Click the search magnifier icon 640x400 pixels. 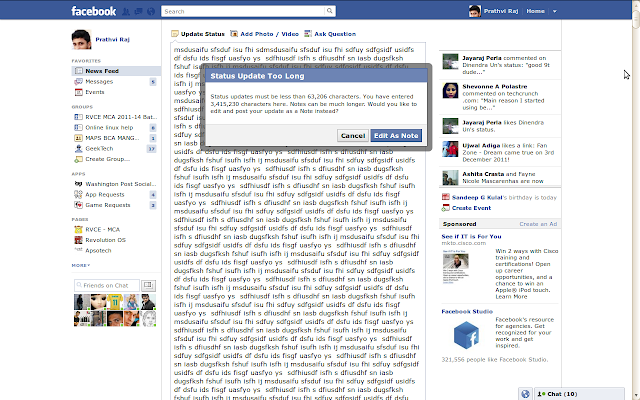(329, 11)
